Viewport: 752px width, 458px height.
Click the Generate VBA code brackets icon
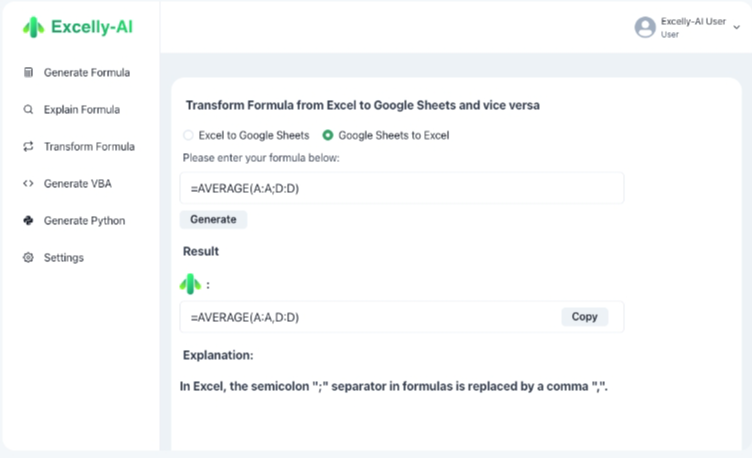(28, 183)
